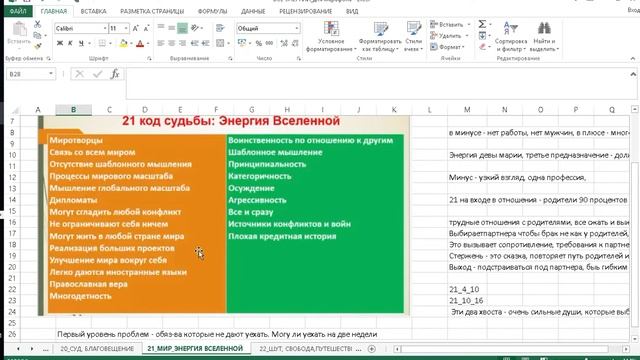Viewport: 640px width, 360px height.
Task: Add a new sheet with plus button
Action: [x=371, y=349]
